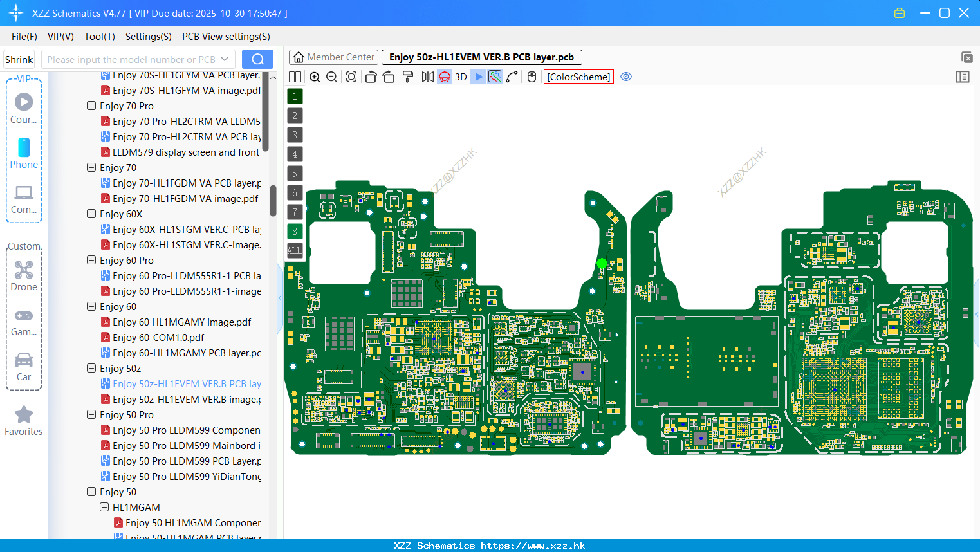Image resolution: width=980 pixels, height=552 pixels.
Task: Open Enjoy 60-COM1.0.pdf
Action: (x=158, y=337)
